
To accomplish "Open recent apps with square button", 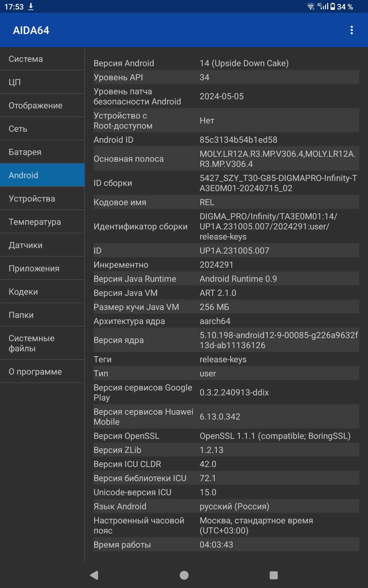I will [274, 575].
